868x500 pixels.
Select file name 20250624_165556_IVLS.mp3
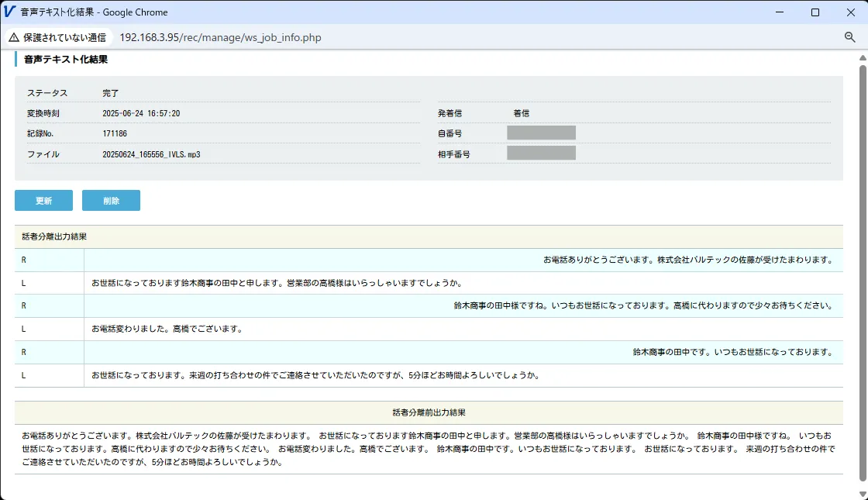click(151, 154)
